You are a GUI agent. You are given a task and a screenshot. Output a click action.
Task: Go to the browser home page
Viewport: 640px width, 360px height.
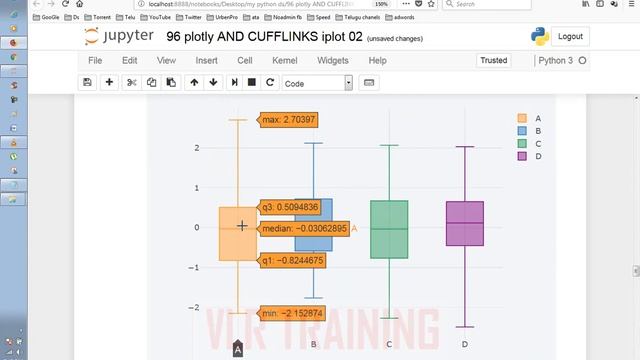pyautogui.click(x=80, y=4)
